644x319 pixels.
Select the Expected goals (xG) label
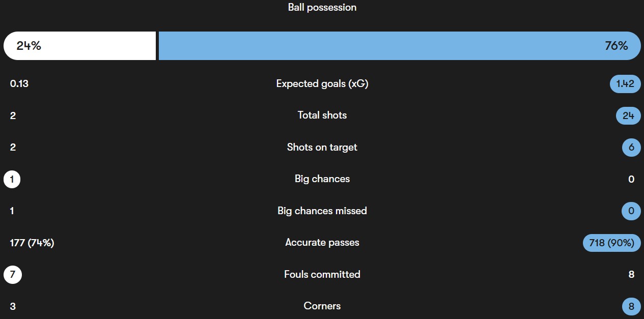[322, 84]
